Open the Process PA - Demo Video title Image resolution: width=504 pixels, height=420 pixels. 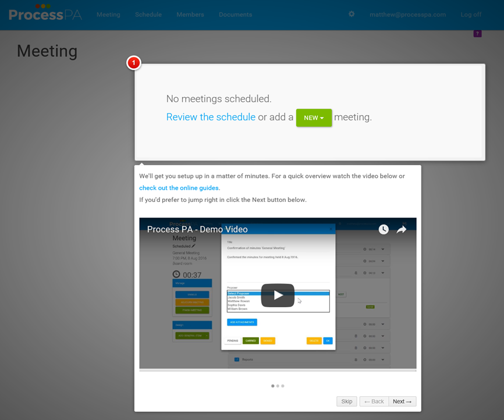pos(197,229)
